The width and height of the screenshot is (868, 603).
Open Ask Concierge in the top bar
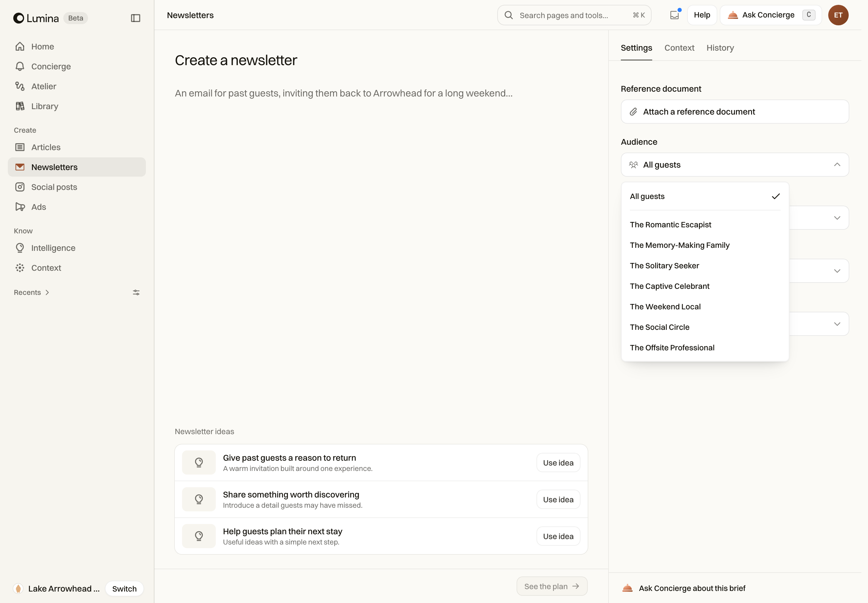coord(771,15)
